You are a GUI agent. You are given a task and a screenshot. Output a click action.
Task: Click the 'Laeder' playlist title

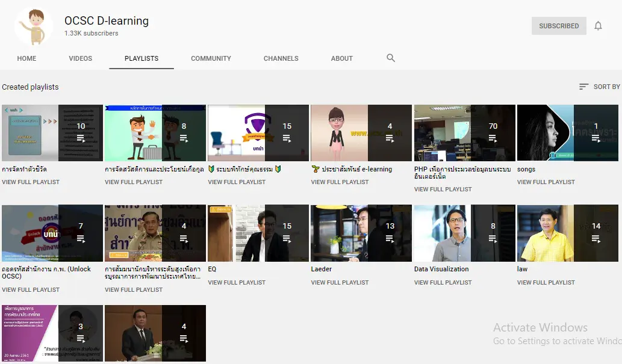pyautogui.click(x=322, y=269)
